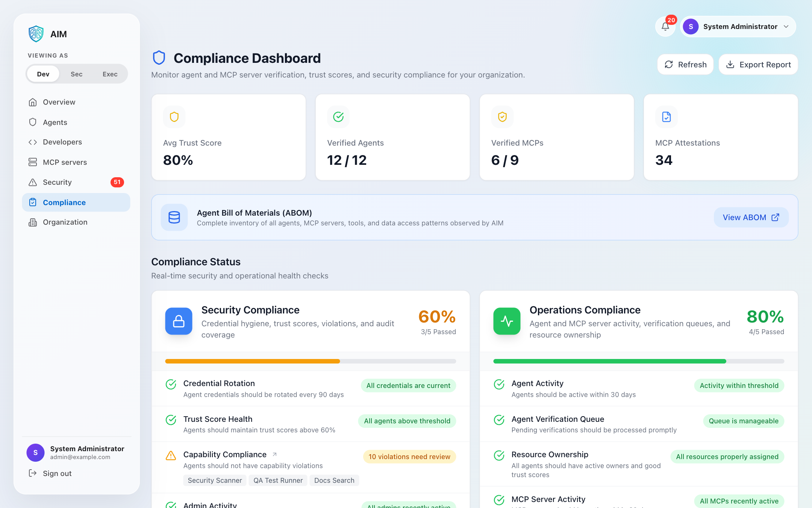Open the notifications bell icon

tap(665, 27)
